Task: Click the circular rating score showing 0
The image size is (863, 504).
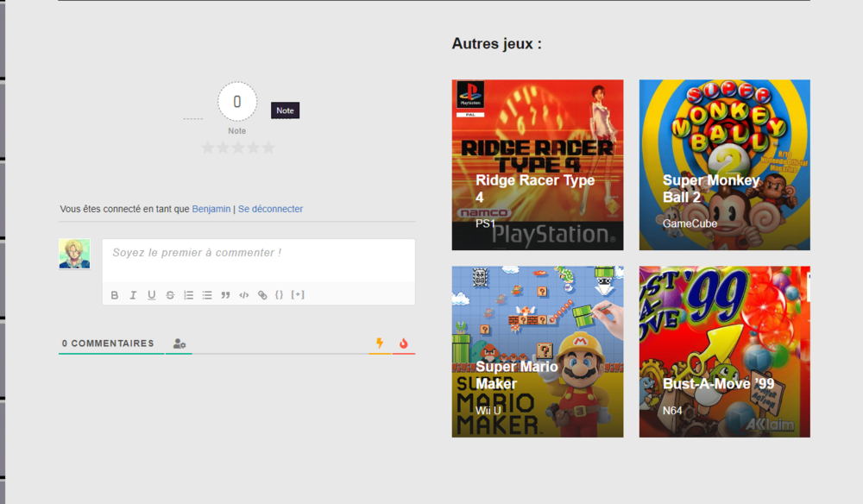Action: coord(237,102)
